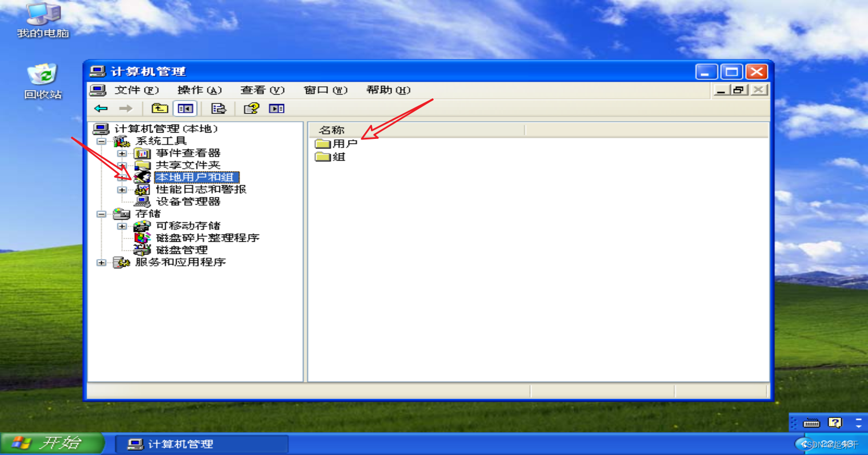The image size is (868, 455).
Task: Select the 用户 folder icon in the right pane
Action: (323, 143)
